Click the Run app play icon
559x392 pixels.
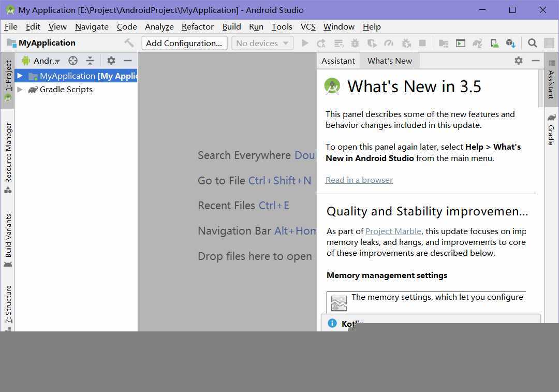click(x=305, y=43)
